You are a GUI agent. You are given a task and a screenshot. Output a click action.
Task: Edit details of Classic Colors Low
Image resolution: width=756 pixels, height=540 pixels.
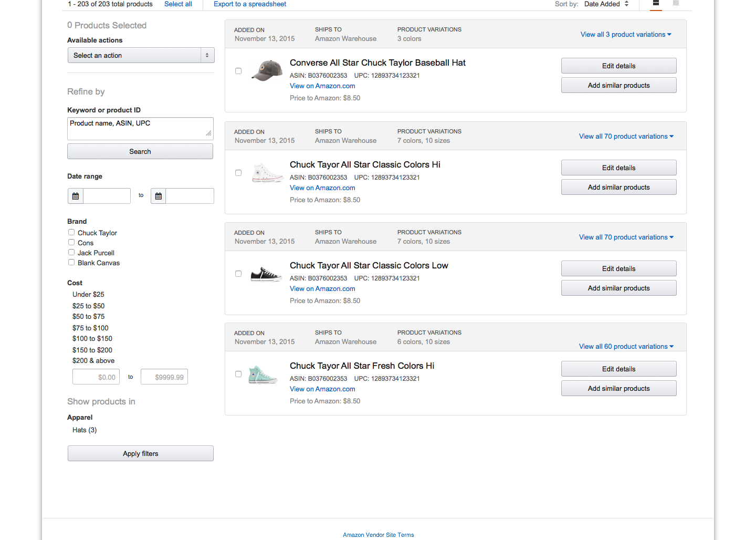point(619,268)
